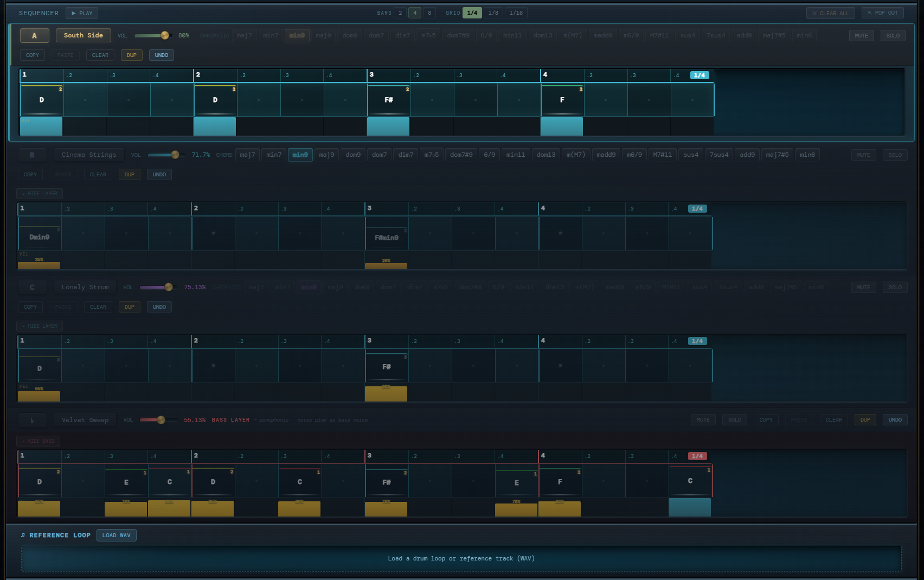
Task: Select the m(M7) chord quality for Cinema Strings
Action: pos(575,154)
